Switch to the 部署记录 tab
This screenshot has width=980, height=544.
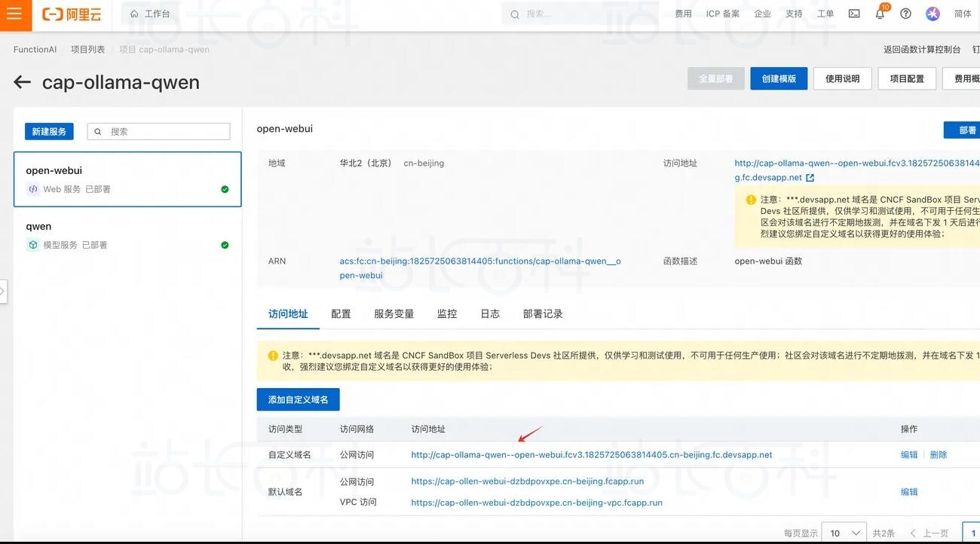[x=543, y=313]
